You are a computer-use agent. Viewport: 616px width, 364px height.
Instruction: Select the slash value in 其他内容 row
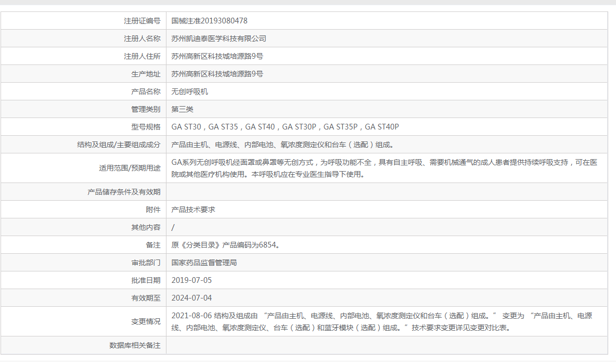click(173, 227)
